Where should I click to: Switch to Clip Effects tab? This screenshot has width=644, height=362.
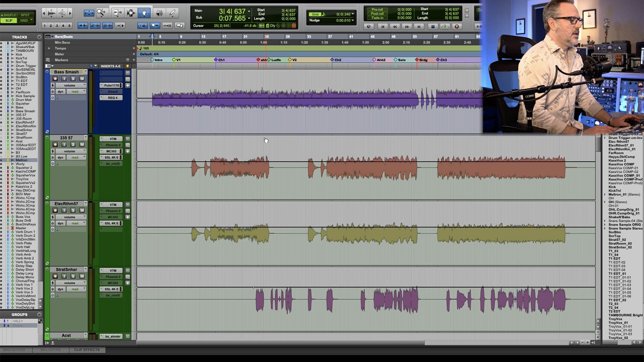(x=87, y=350)
